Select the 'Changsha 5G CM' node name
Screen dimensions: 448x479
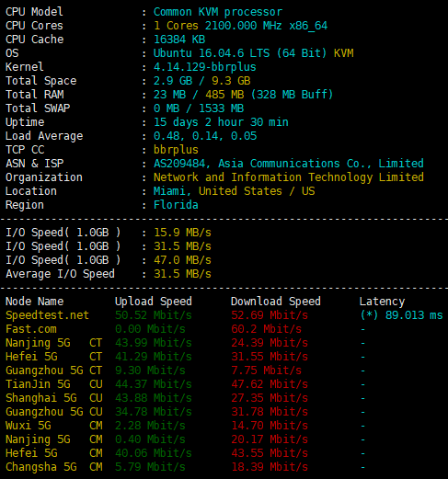[x=54, y=467]
